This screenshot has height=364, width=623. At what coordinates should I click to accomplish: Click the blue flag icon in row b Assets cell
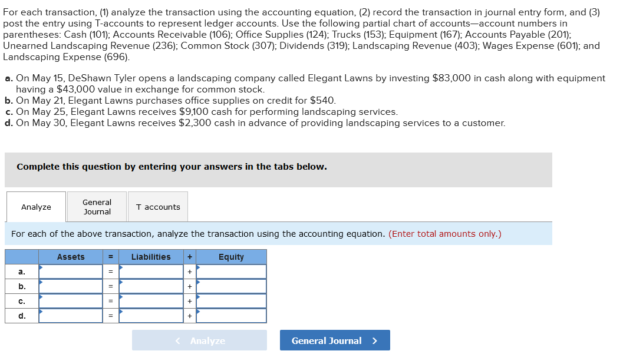pos(41,283)
